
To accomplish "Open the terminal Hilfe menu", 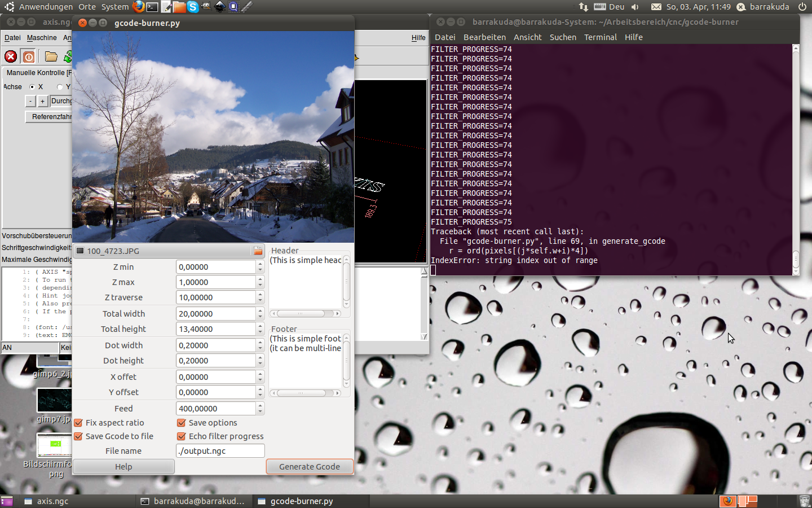I will [634, 37].
